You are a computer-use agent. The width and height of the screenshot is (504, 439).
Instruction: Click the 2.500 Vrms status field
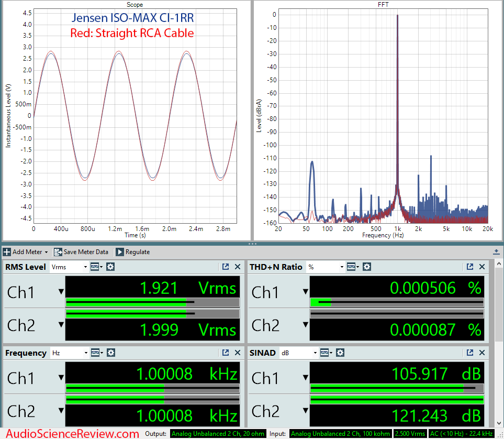pyautogui.click(x=410, y=434)
